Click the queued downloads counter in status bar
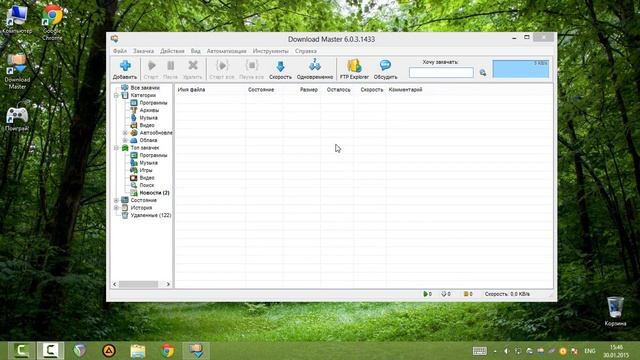This screenshot has width=640, height=360. point(446,294)
